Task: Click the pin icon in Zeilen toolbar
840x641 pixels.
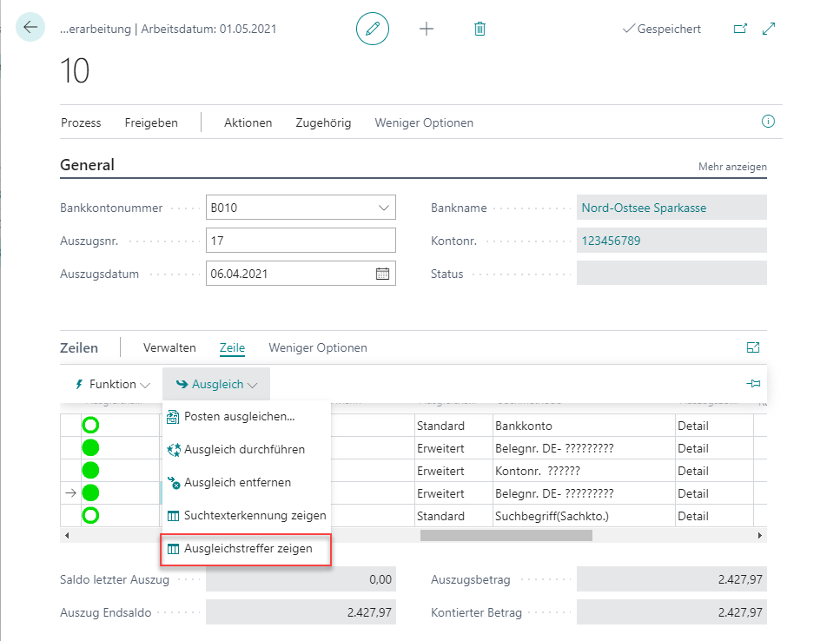Action: tap(752, 384)
